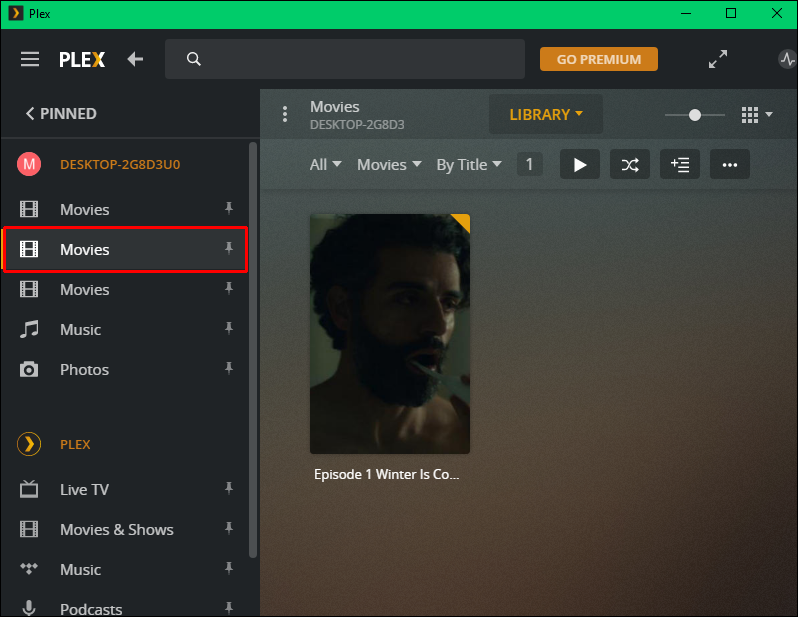This screenshot has height=617, width=798.
Task: Open the All filter dropdown
Action: (325, 165)
